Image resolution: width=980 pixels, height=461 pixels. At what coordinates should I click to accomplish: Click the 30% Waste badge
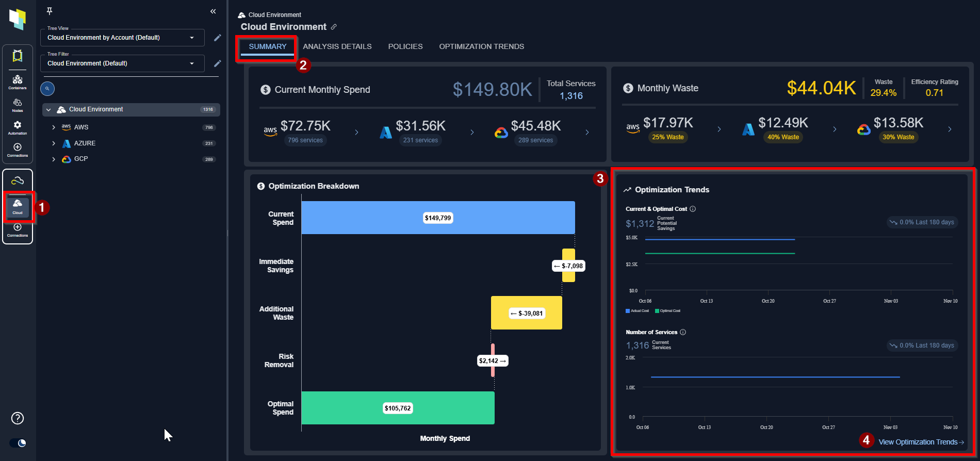[x=898, y=137]
